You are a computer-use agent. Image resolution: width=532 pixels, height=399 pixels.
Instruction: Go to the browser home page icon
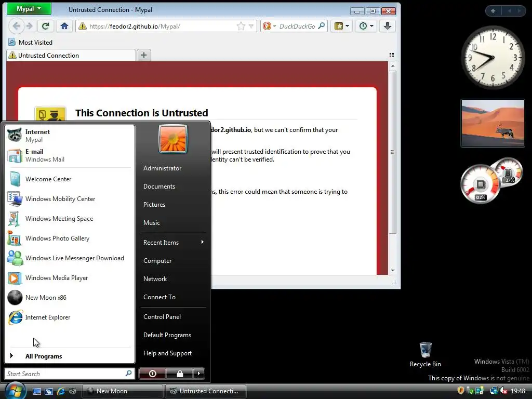(x=64, y=26)
